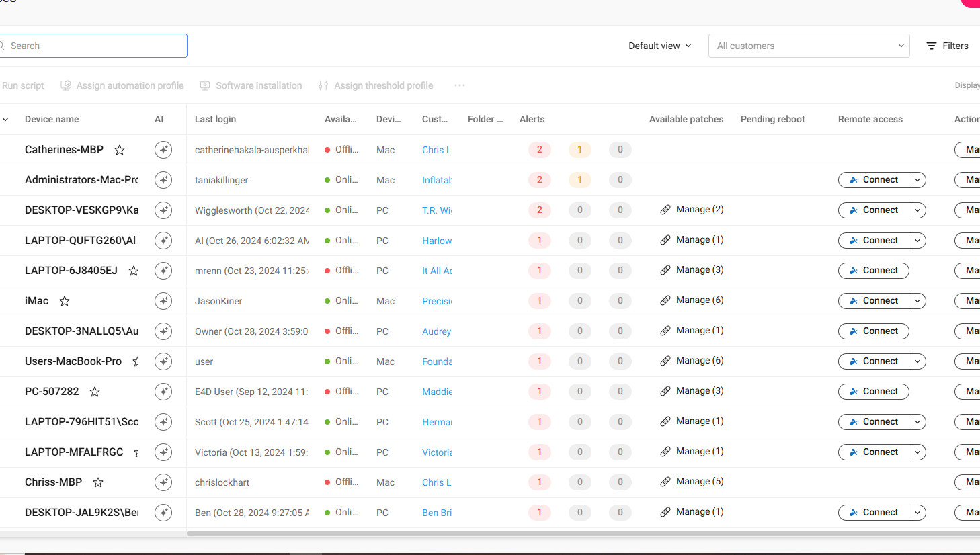This screenshot has height=555, width=980.
Task: Click the AI icon for DESKTOP-3NALLQ5
Action: coord(163,331)
